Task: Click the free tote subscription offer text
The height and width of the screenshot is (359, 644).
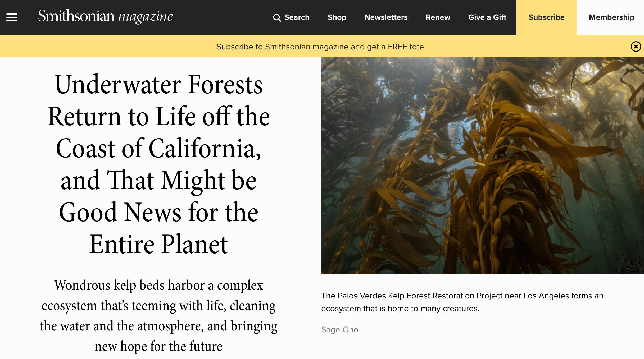Action: (x=321, y=46)
